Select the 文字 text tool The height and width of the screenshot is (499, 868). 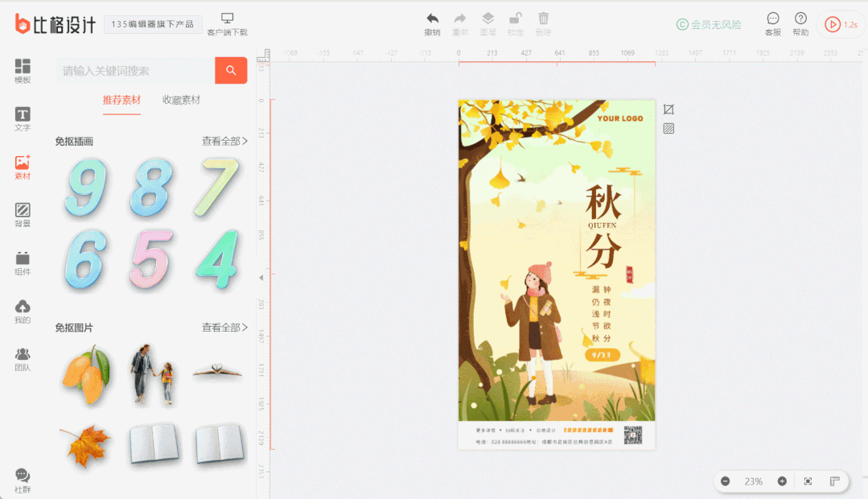tap(23, 119)
